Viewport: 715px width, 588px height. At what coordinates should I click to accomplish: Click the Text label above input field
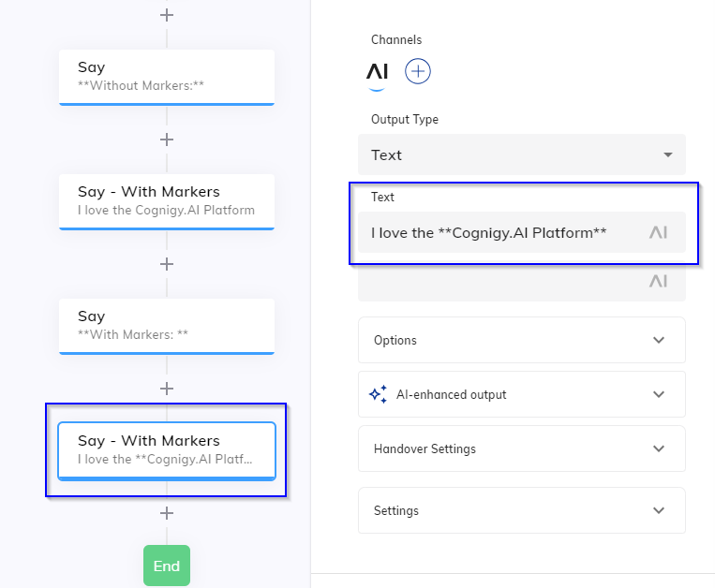(382, 198)
